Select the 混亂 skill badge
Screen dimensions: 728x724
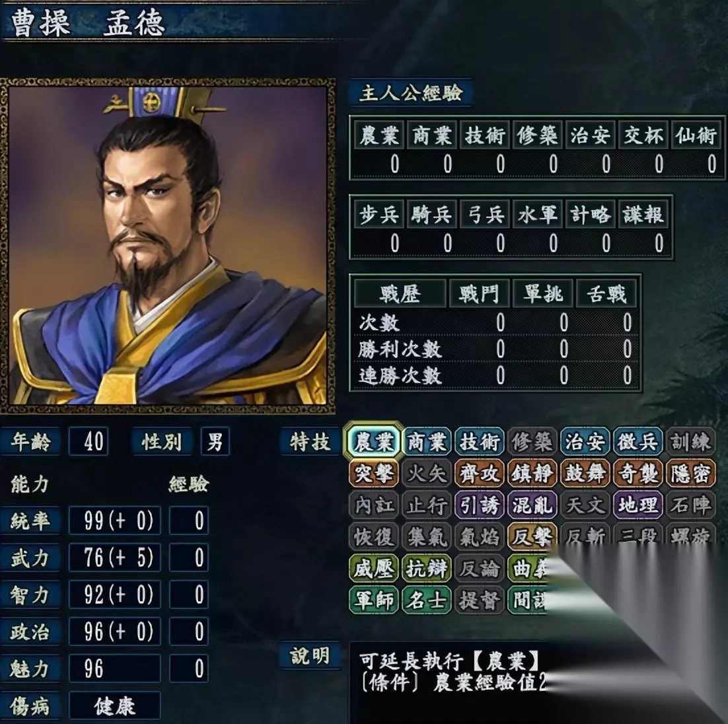[x=532, y=505]
